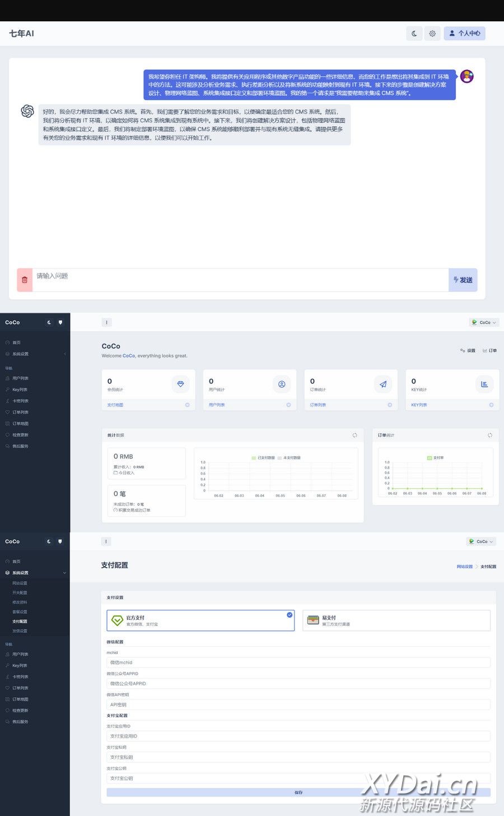
Task: Refresh the 订单统计 chart panel
Action: pyautogui.click(x=489, y=435)
